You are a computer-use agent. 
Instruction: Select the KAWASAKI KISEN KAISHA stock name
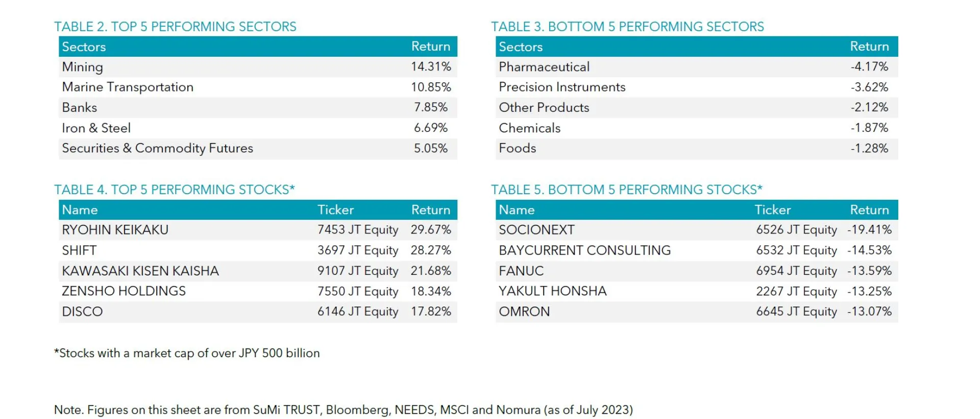(x=140, y=271)
